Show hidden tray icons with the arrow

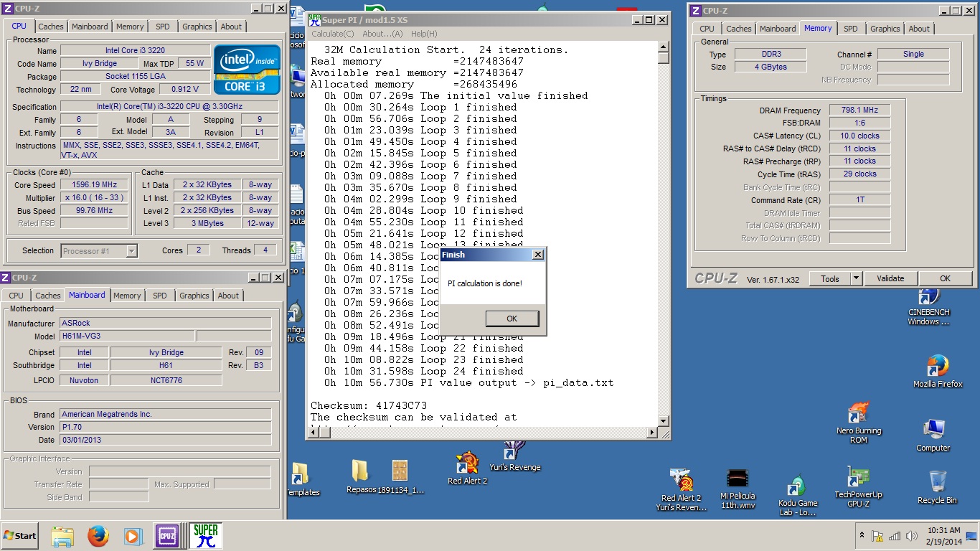tap(862, 536)
